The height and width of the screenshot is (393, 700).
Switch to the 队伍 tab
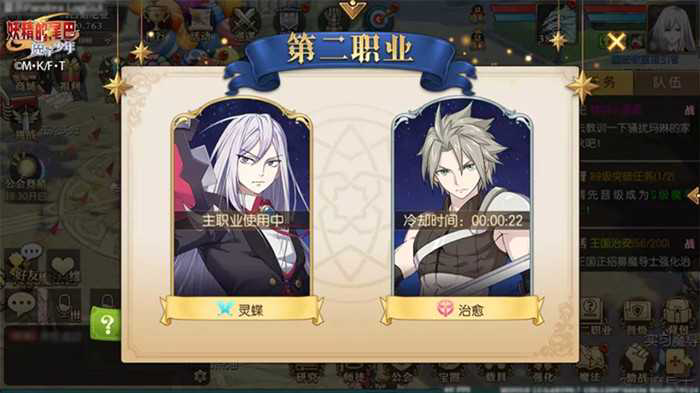point(667,82)
